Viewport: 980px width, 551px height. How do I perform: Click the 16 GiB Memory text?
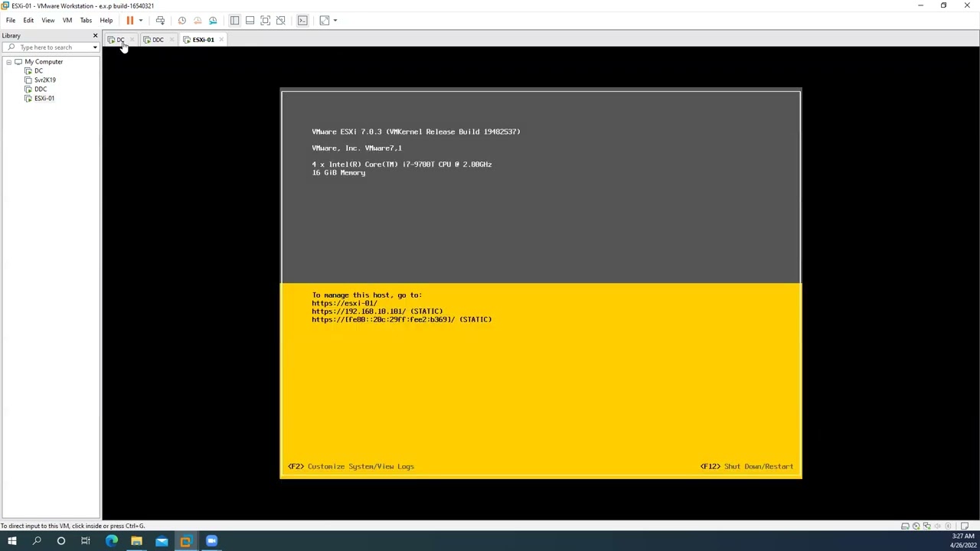coord(338,173)
